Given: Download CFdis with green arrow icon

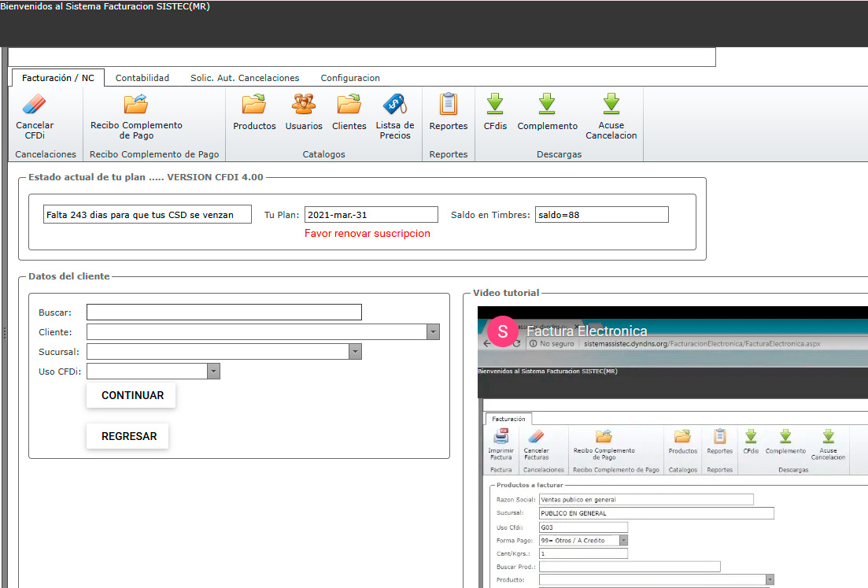Looking at the screenshot, I should [x=495, y=105].
